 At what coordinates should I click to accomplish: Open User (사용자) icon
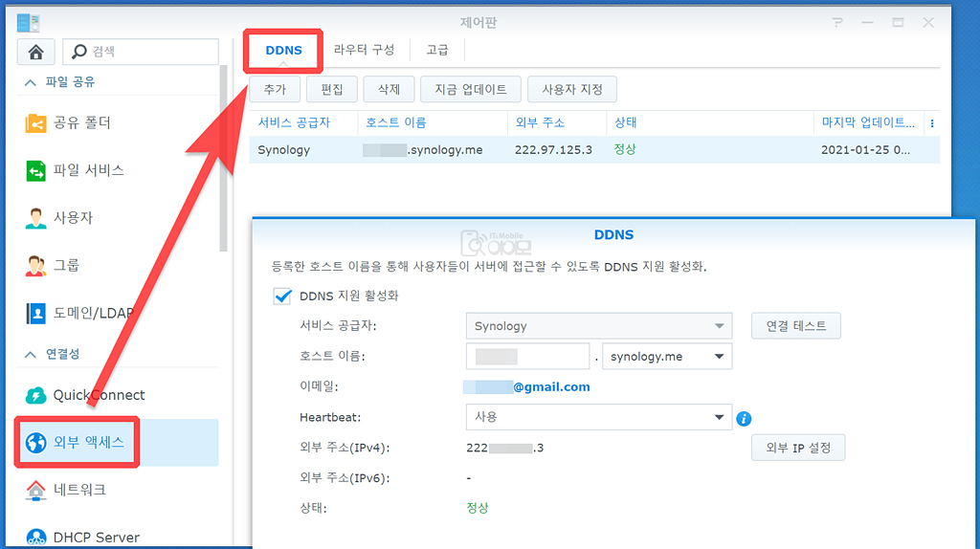[35, 218]
